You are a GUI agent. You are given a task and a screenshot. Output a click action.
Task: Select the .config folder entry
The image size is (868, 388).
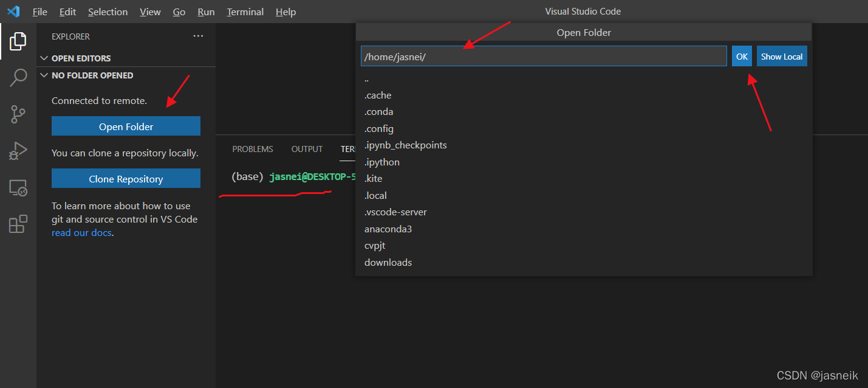tap(584, 129)
